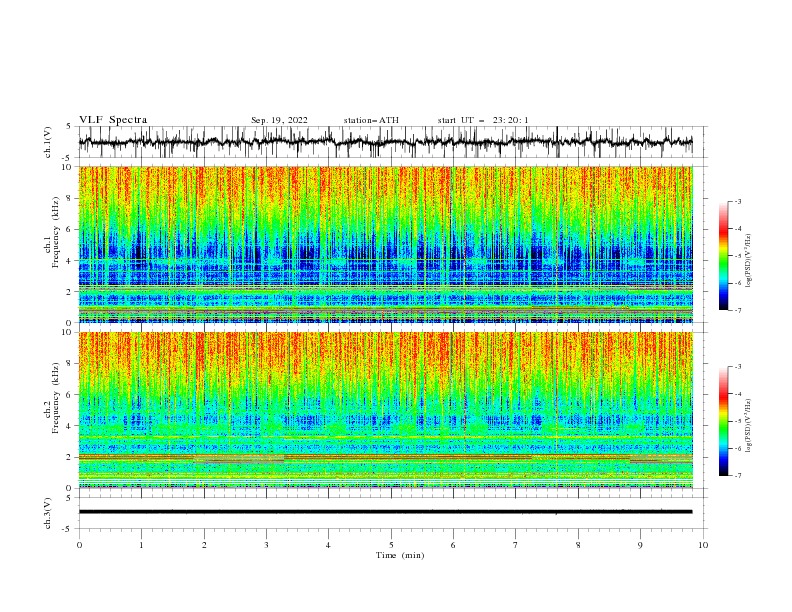Click the "2" kHz tick on ch.1 axis
The width and height of the screenshot is (792, 612).
[x=70, y=292]
